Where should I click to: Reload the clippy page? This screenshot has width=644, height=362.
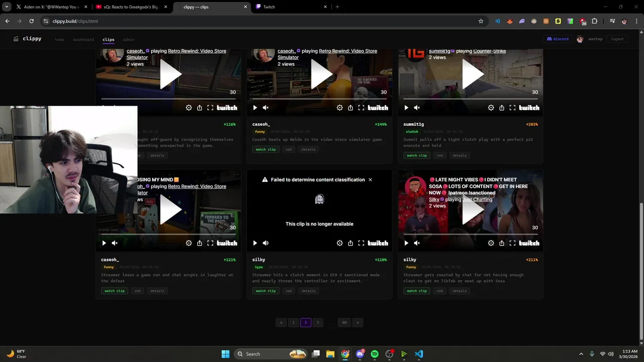pyautogui.click(x=31, y=21)
